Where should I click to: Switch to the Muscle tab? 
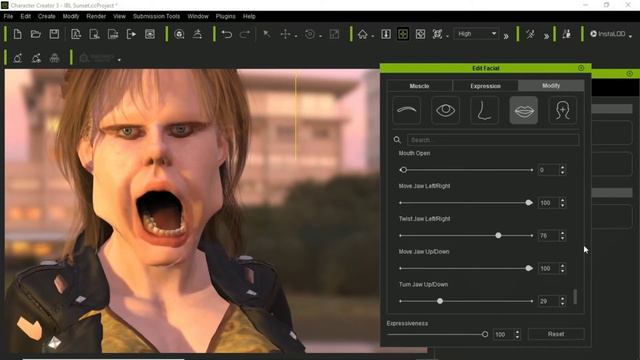click(x=420, y=86)
